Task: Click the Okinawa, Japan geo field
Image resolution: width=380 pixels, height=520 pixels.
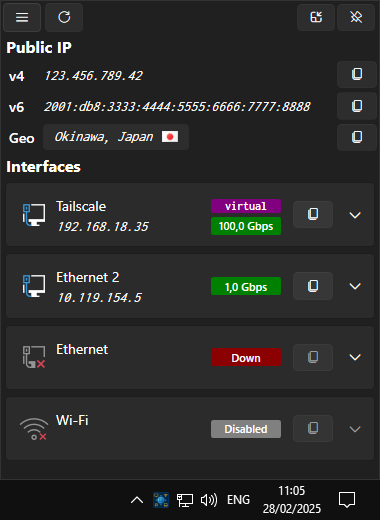Action: coord(116,137)
